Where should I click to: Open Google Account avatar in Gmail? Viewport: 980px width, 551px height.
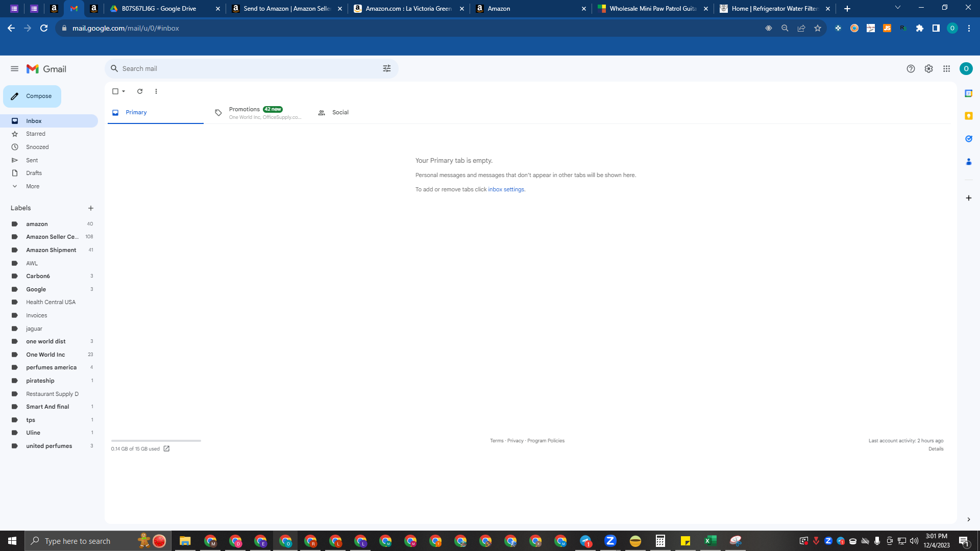coord(966,69)
